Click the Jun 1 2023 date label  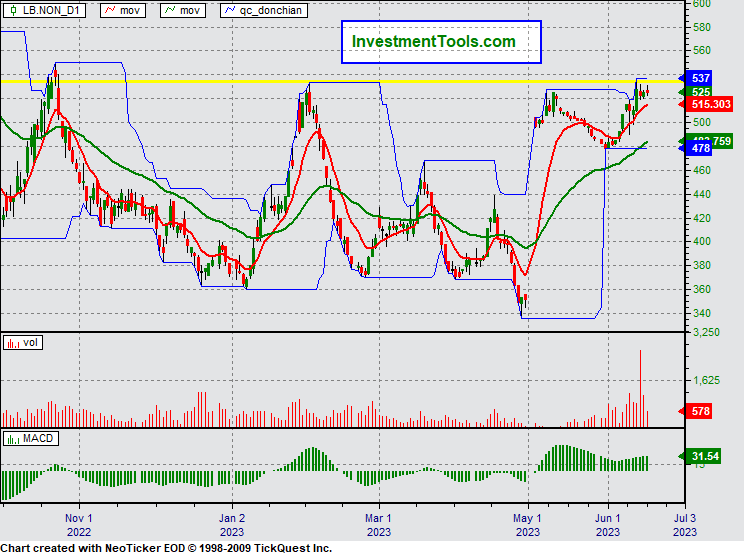click(608, 525)
